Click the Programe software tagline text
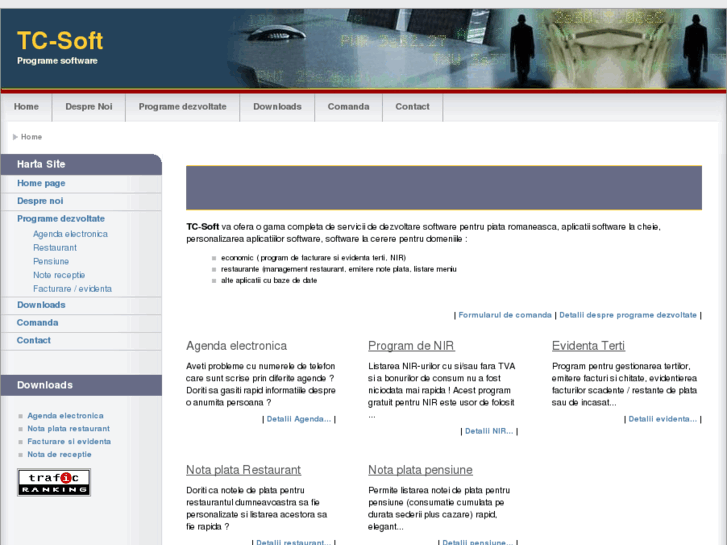Image resolution: width=727 pixels, height=545 pixels. [57, 61]
